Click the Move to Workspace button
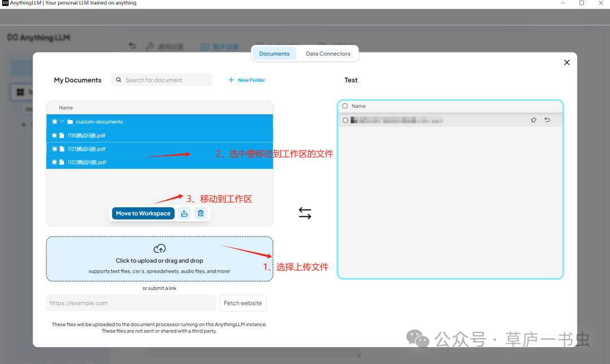Viewport: 610px width, 364px height. 143,213
